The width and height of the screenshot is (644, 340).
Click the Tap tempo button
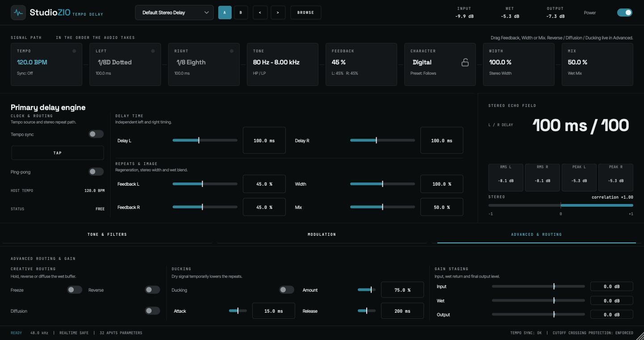coord(58,153)
